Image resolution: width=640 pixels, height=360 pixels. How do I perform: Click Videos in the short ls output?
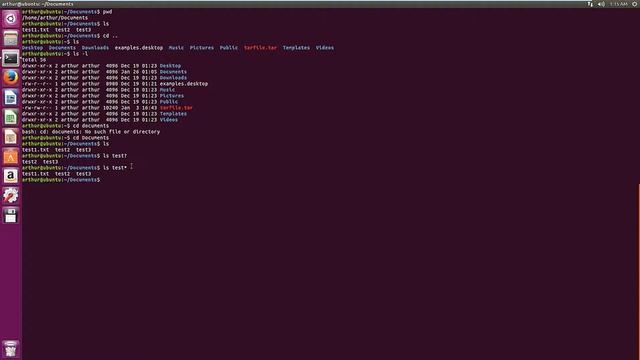click(x=325, y=48)
